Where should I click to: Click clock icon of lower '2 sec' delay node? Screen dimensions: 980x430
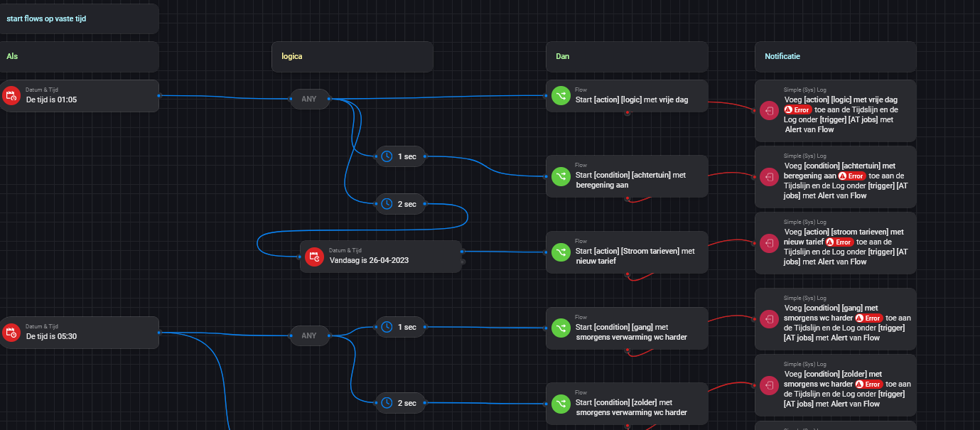point(387,403)
